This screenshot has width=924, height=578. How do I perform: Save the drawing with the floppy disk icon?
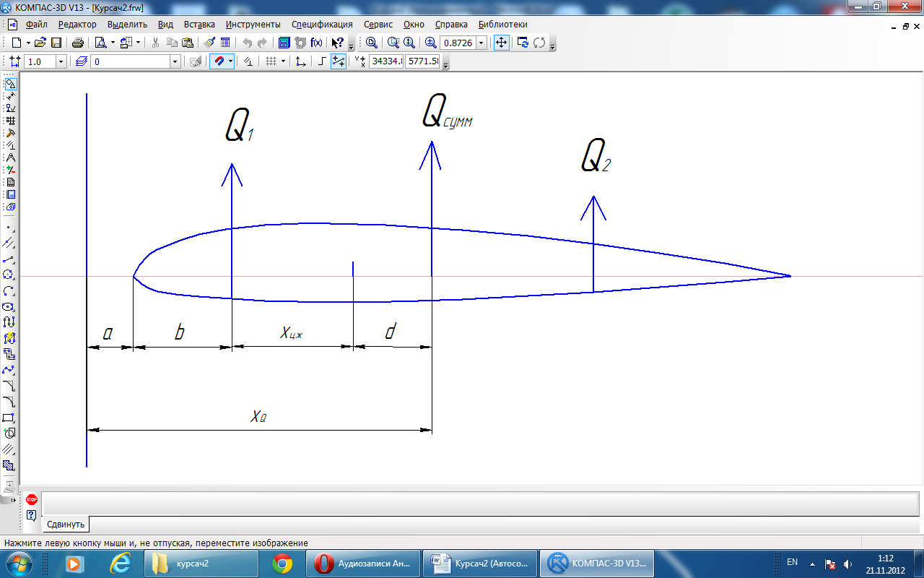[x=56, y=43]
